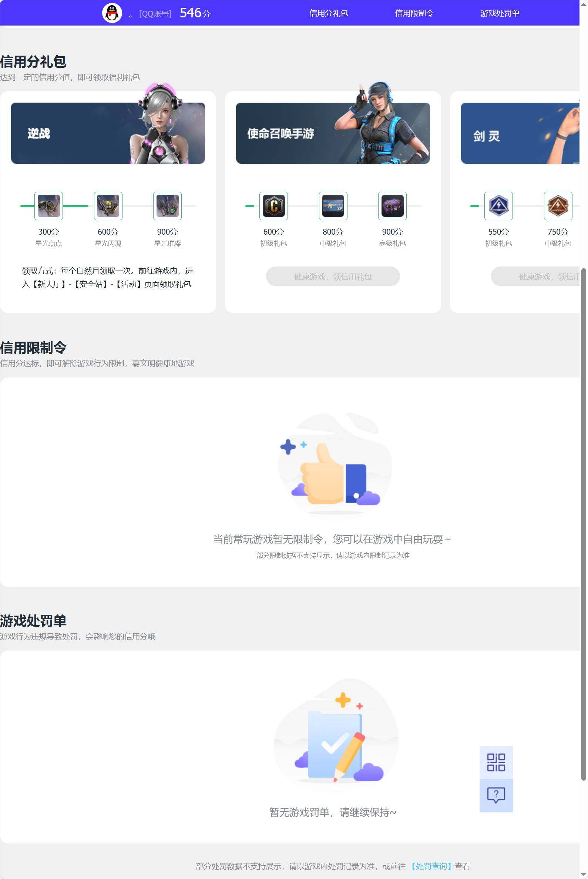Select the 600分 星光闪现 gift icon
588x879 pixels.
(x=108, y=206)
